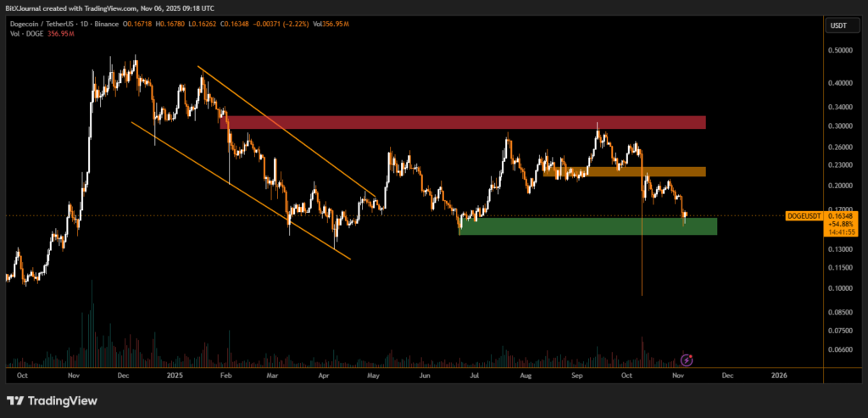This screenshot has height=418, width=868.
Task: Click the USDT currency label
Action: tap(837, 26)
